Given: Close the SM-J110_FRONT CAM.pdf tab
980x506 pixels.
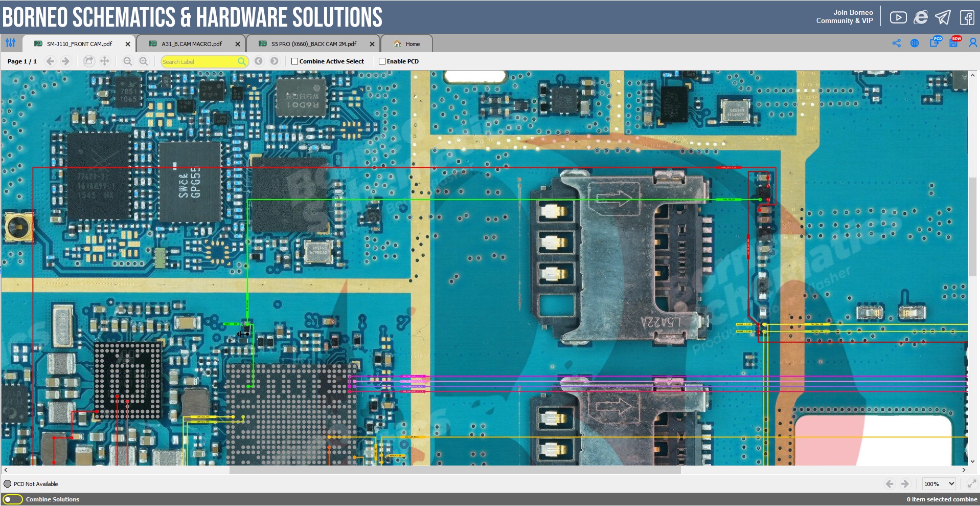Looking at the screenshot, I should click(x=128, y=44).
